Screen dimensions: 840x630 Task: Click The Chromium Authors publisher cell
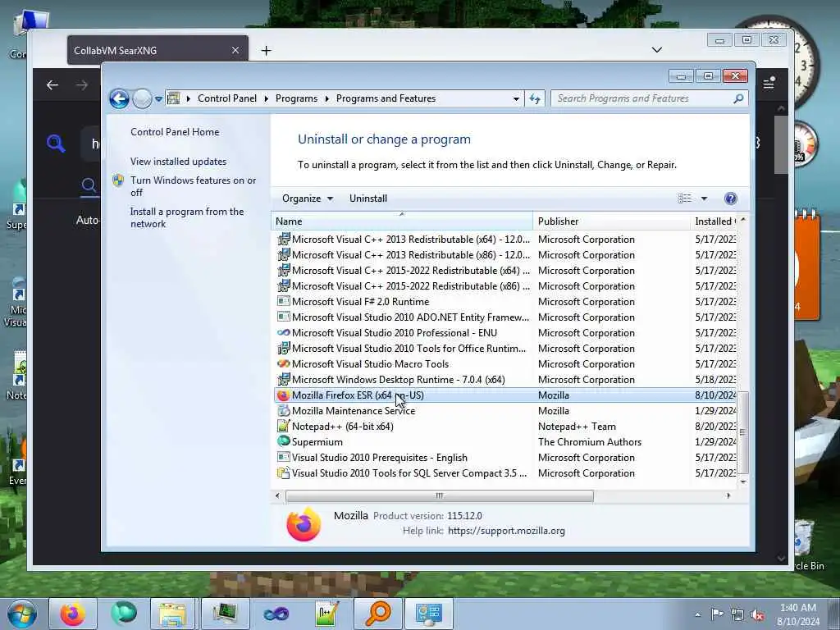tap(589, 442)
